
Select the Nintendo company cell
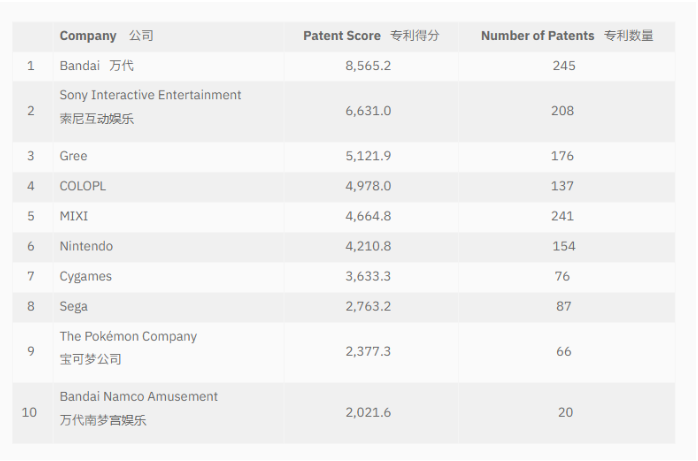click(x=86, y=246)
